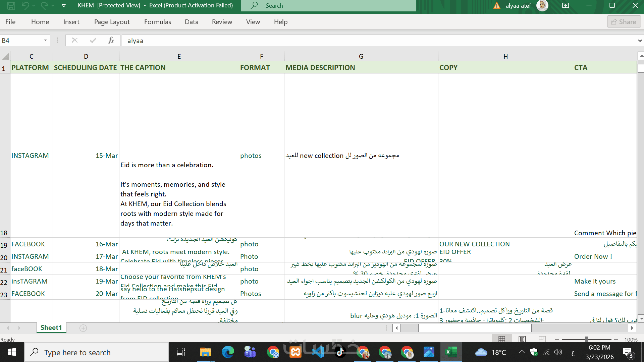Expand the formula bar chevron
This screenshot has width=644, height=362.
point(640,41)
